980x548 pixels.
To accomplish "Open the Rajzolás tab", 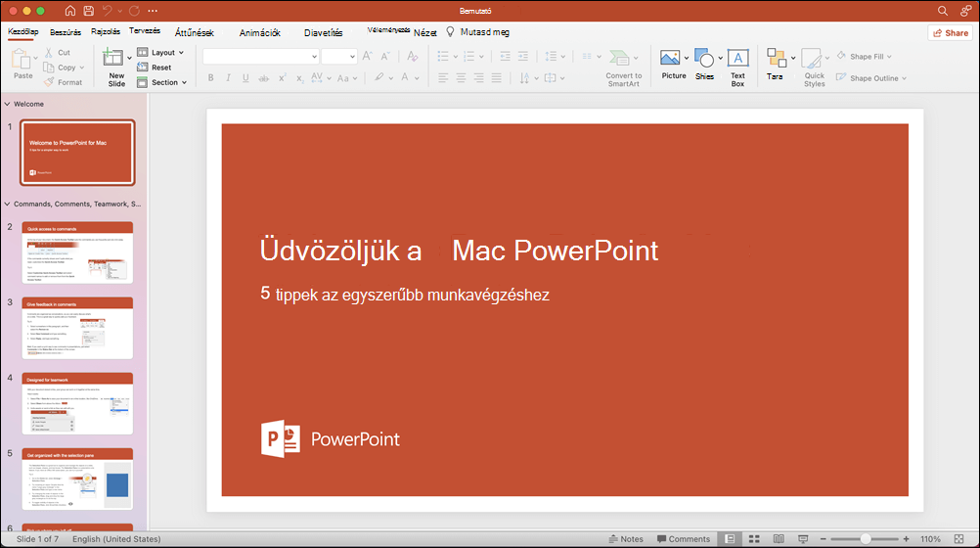I will pyautogui.click(x=105, y=31).
